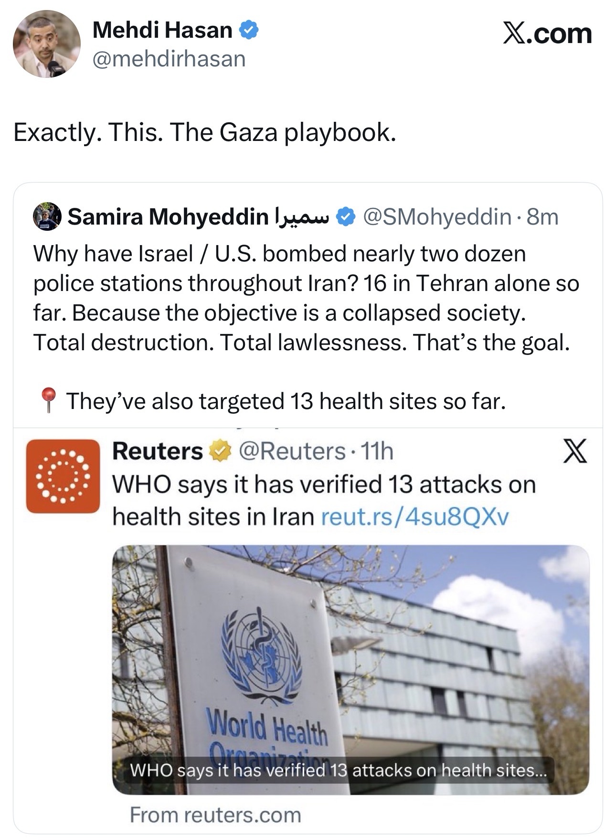This screenshot has height=840, width=616.
Task: Open the World Health Organization article image
Action: point(350,669)
